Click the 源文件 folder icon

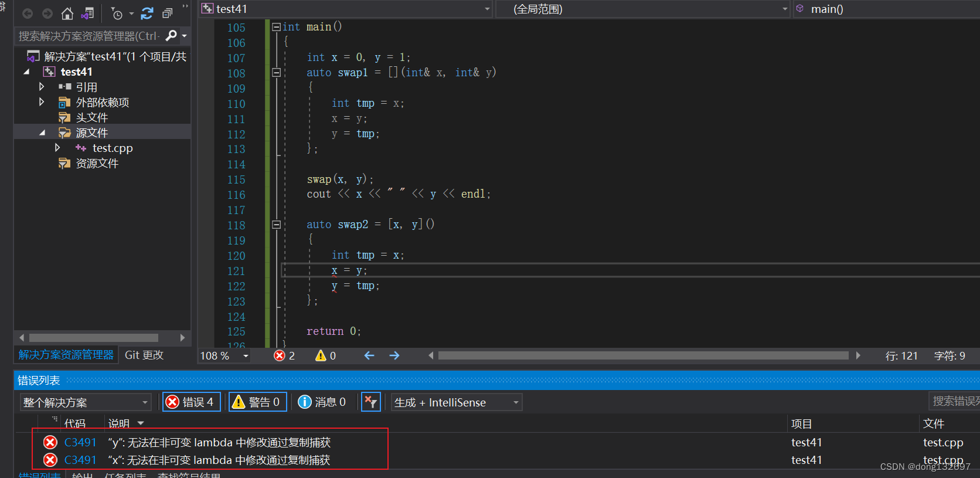(x=64, y=133)
